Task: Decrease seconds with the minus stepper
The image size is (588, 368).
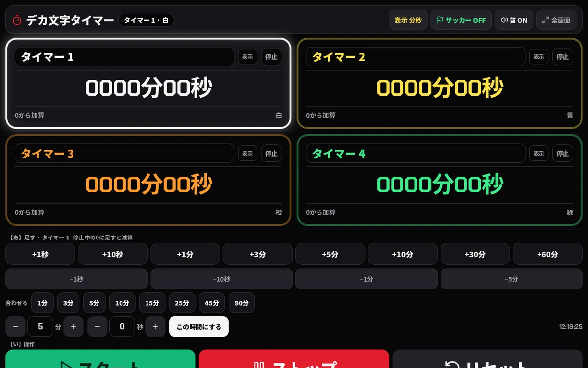Action: (97, 327)
